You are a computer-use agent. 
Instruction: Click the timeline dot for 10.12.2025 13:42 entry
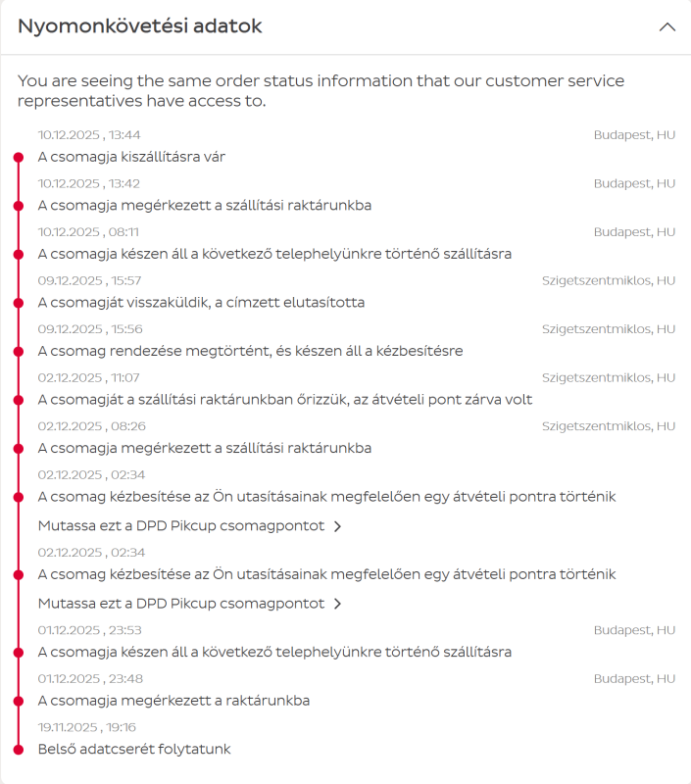[18, 206]
